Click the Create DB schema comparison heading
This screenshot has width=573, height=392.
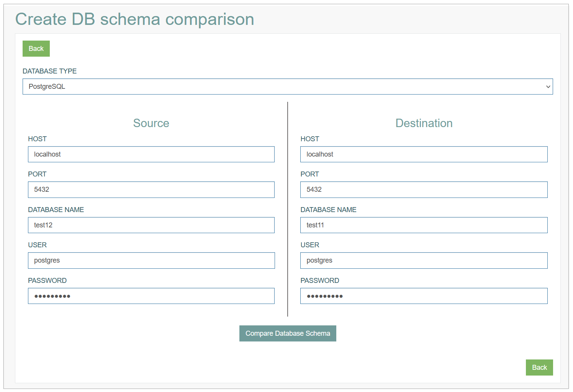134,19
